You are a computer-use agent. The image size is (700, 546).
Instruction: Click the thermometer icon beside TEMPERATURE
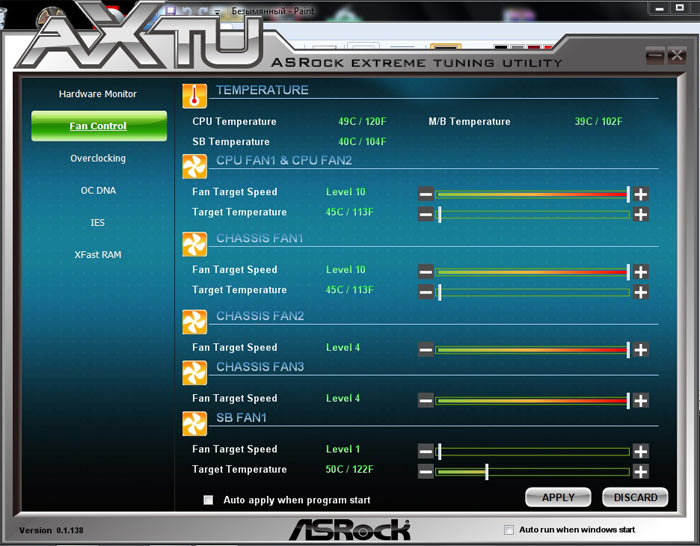(x=194, y=95)
